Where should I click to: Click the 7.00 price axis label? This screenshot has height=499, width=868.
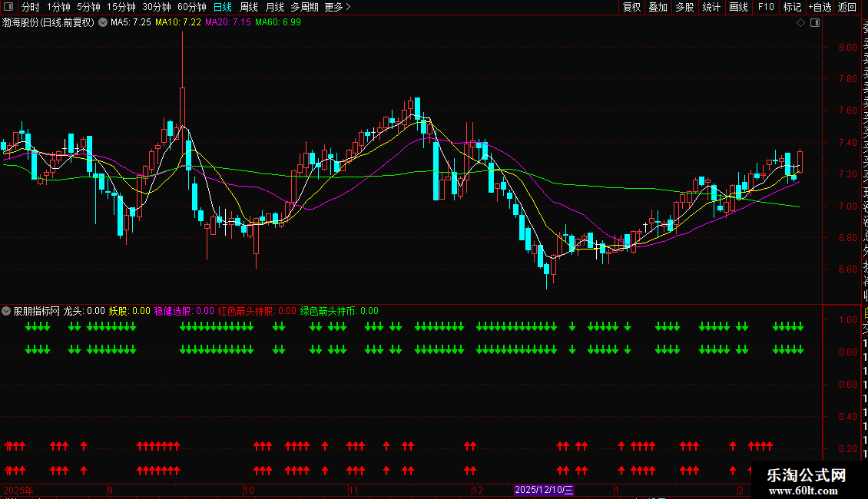(847, 206)
